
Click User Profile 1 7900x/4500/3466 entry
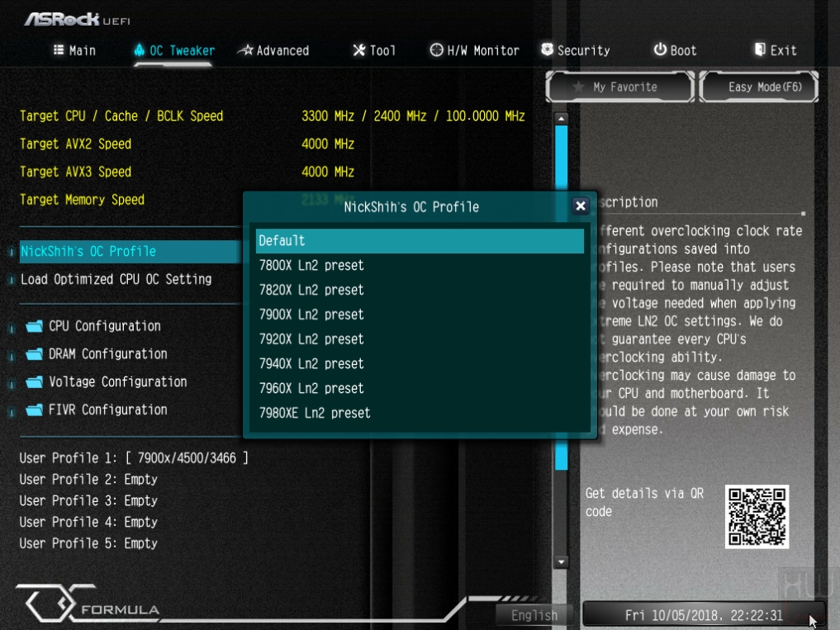(134, 458)
